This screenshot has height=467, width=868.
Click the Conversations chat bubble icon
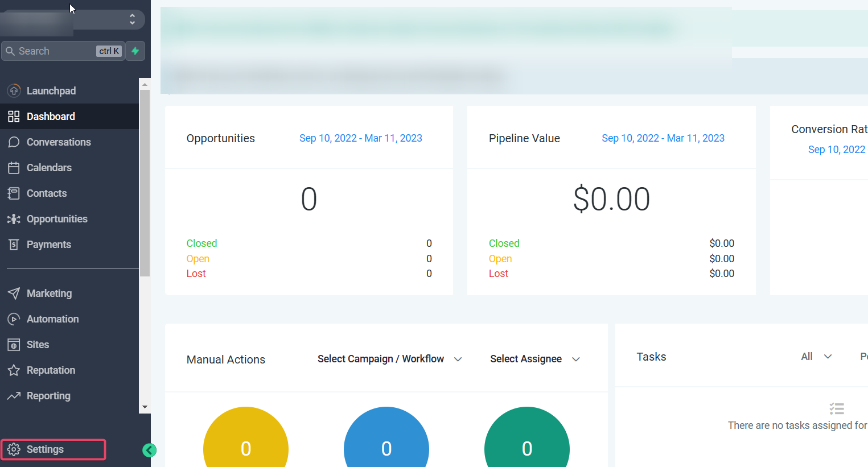coord(14,142)
